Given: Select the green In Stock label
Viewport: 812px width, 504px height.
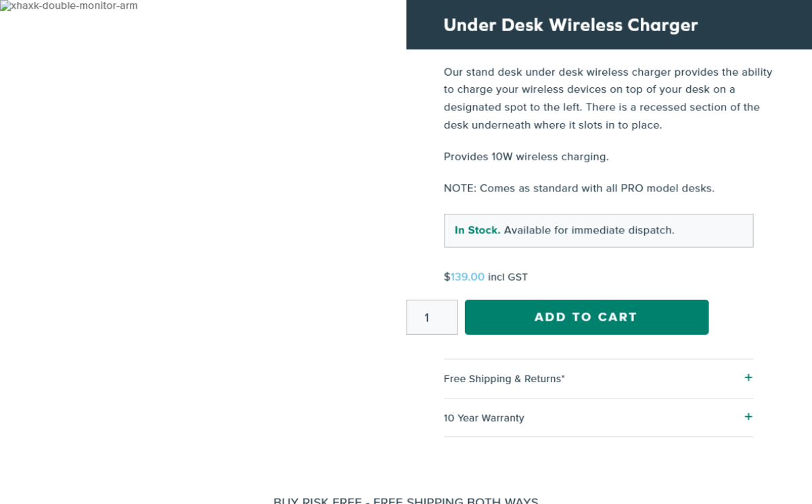Looking at the screenshot, I should (477, 230).
